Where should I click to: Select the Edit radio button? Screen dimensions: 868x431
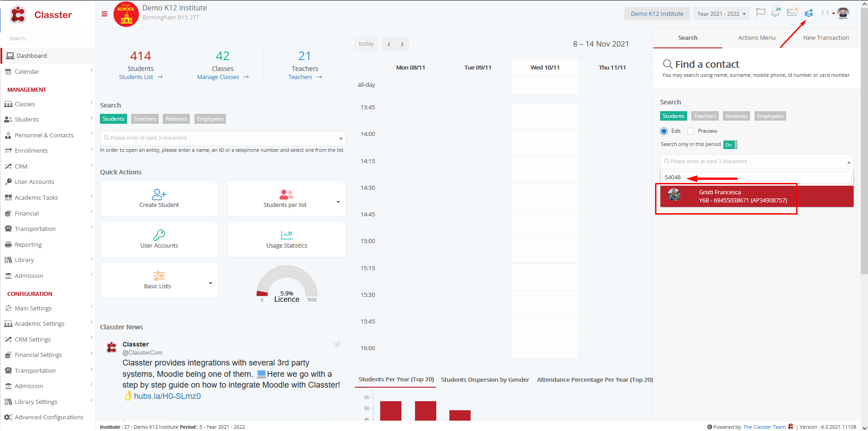coord(664,131)
